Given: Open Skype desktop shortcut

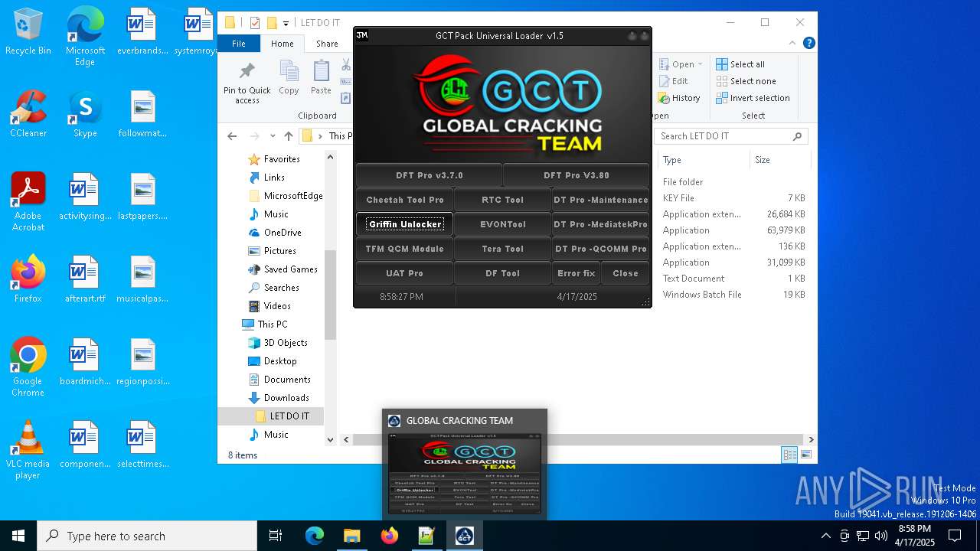Looking at the screenshot, I should point(85,114).
